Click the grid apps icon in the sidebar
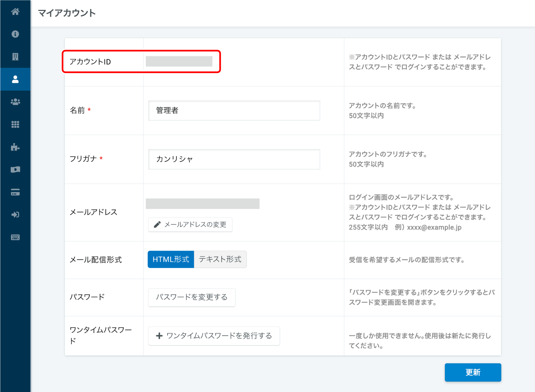 click(x=15, y=125)
